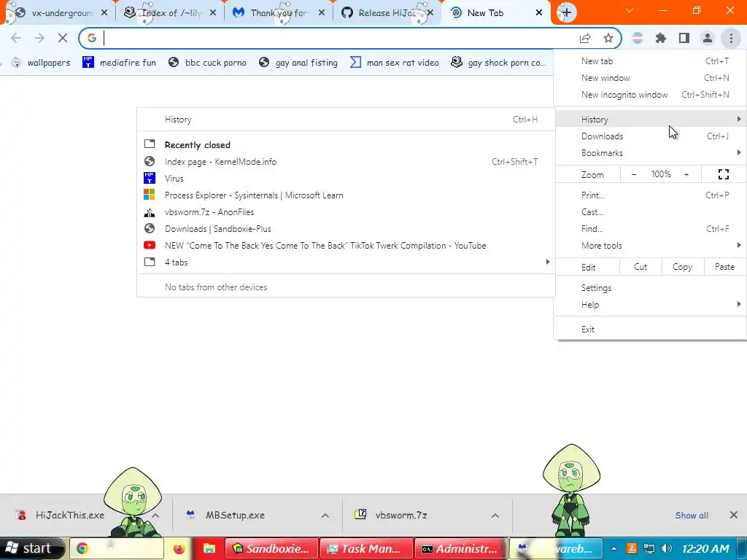The width and height of the screenshot is (747, 560).
Task: Select New Incognito window menu item
Action: click(650, 94)
